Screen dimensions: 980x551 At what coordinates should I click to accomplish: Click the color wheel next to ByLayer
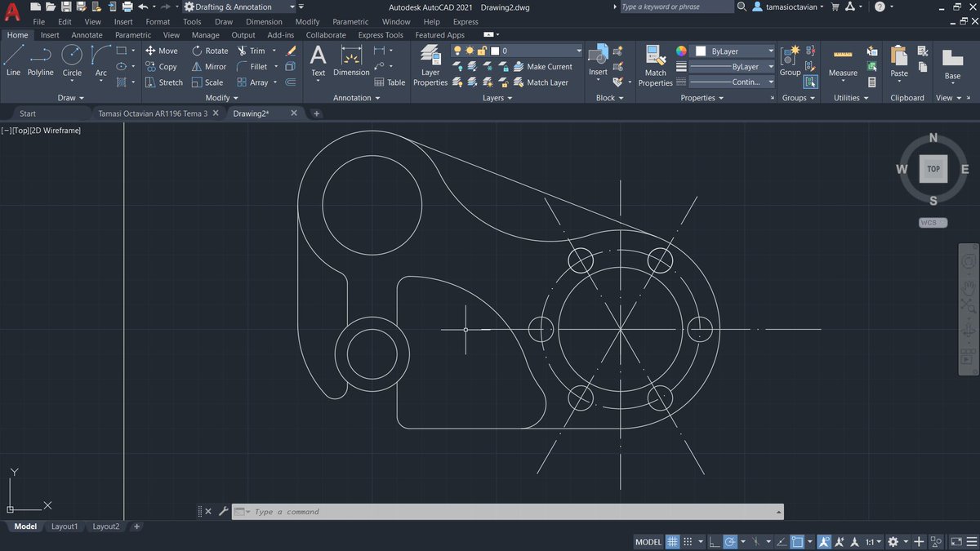[x=681, y=51]
